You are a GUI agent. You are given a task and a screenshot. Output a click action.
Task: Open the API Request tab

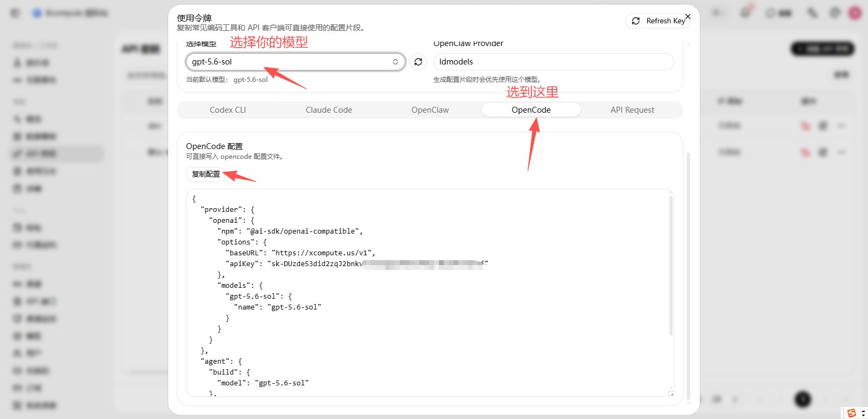pyautogui.click(x=632, y=110)
